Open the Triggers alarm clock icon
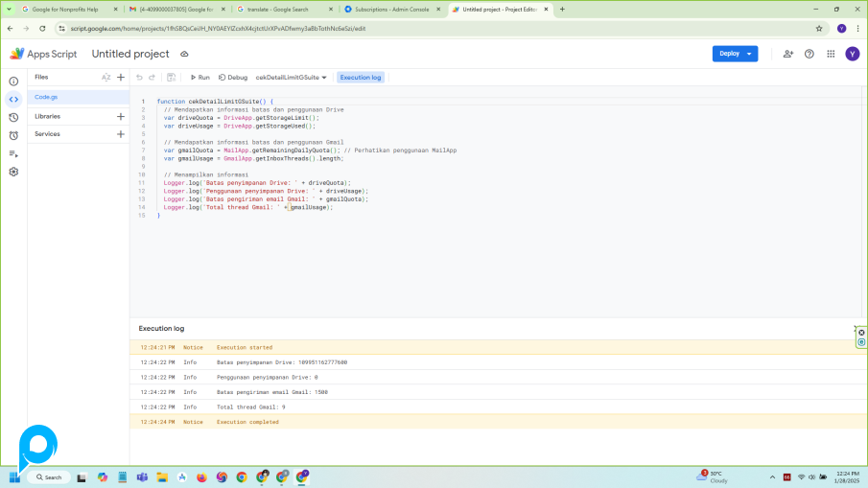Image resolution: width=868 pixels, height=488 pixels. (13, 135)
